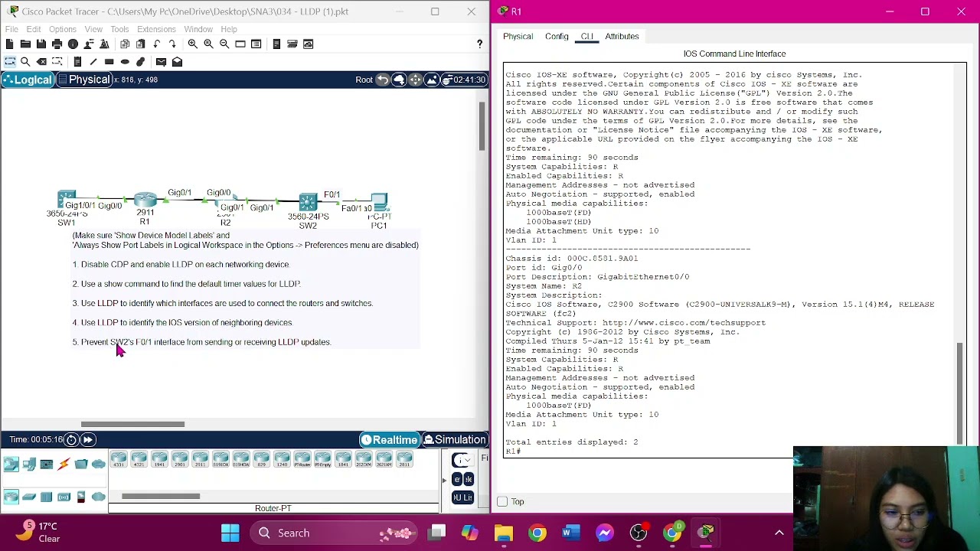
Task: Click the workspace horizontal scrollbar
Action: (133, 424)
